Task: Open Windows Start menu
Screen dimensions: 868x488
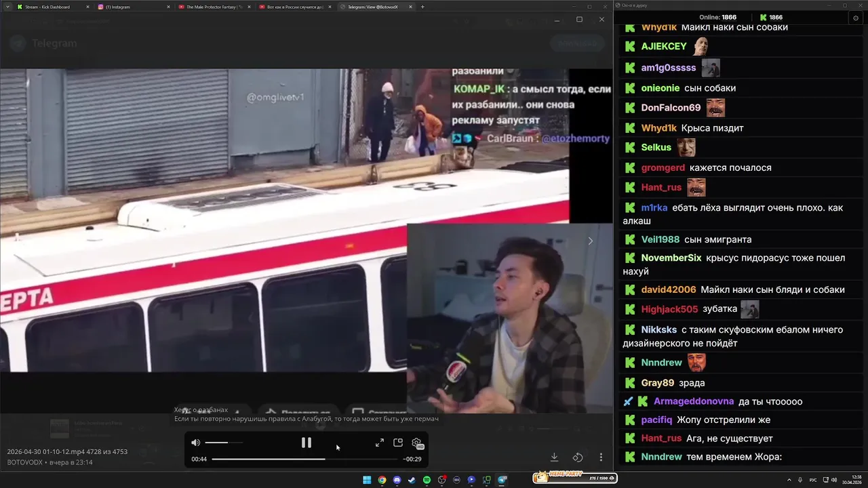Action: [367, 480]
